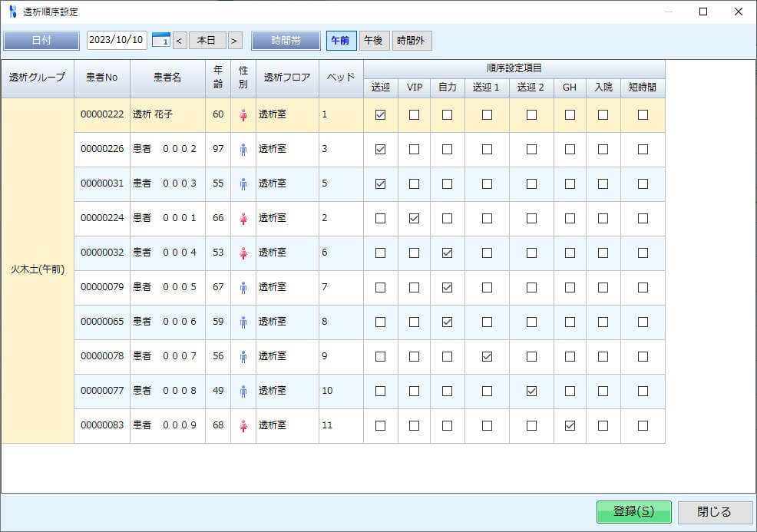Go to previous day with < arrow
The height and width of the screenshot is (532, 757).
180,41
